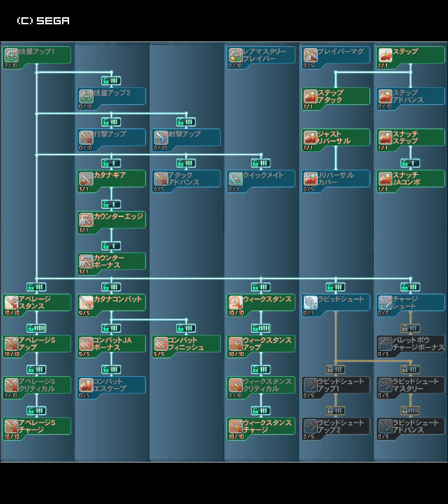448x504 pixels.
Task: Click the unlock indicator above 技量アップ2
Action: point(111,80)
